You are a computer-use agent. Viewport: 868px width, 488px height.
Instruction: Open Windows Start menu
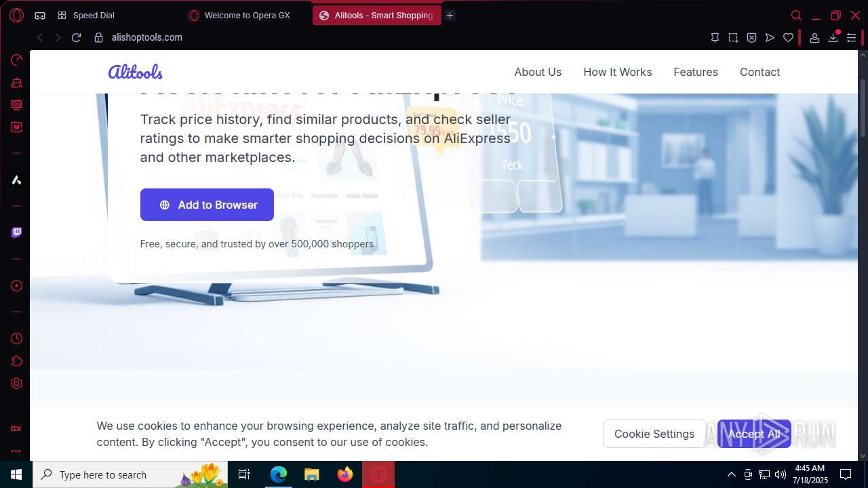[16, 474]
